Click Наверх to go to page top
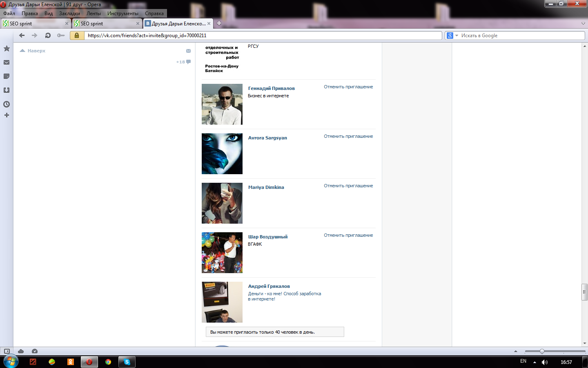Viewport: 588px width, 368px height. pyautogui.click(x=33, y=51)
